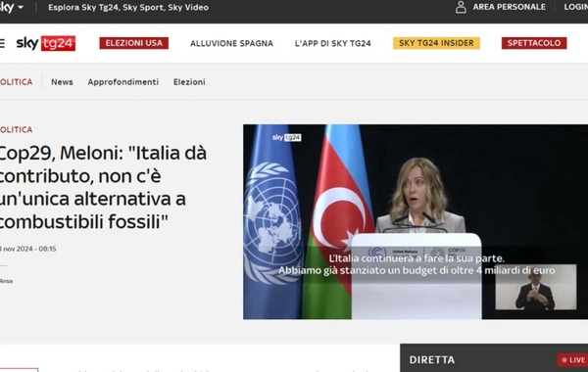
Task: Select the Approfondimenti tab
Action: [x=123, y=82]
